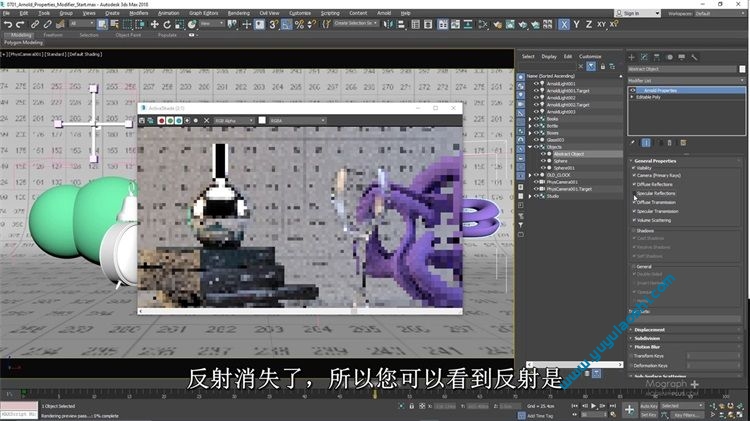Expand the Editable Poly modifier entry

point(632,97)
